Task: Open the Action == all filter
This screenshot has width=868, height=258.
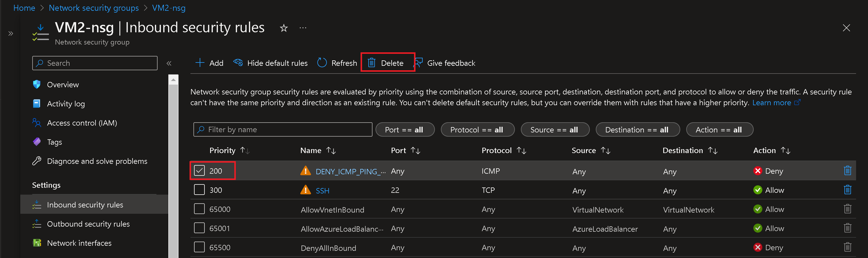Action: click(719, 130)
